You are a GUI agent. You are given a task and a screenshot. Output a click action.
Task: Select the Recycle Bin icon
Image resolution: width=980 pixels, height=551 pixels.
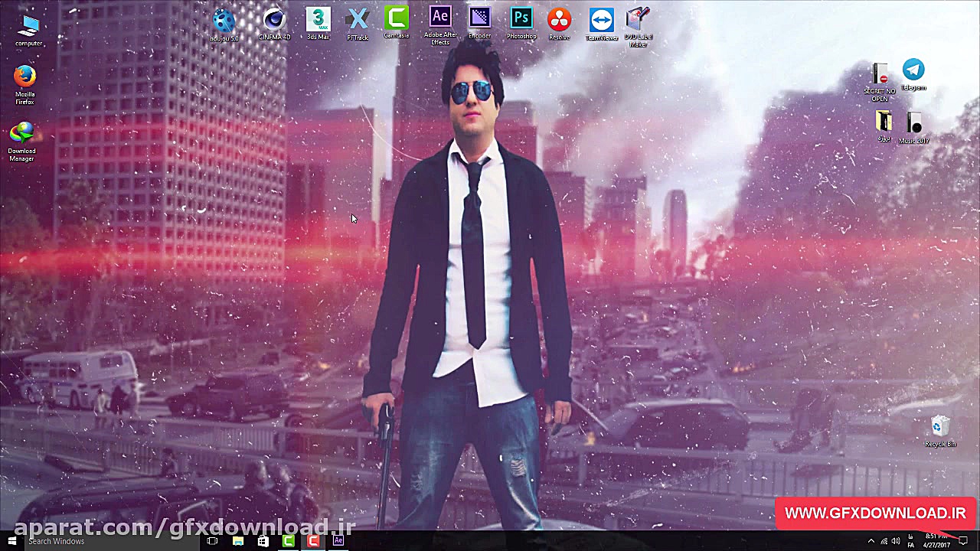point(940,426)
